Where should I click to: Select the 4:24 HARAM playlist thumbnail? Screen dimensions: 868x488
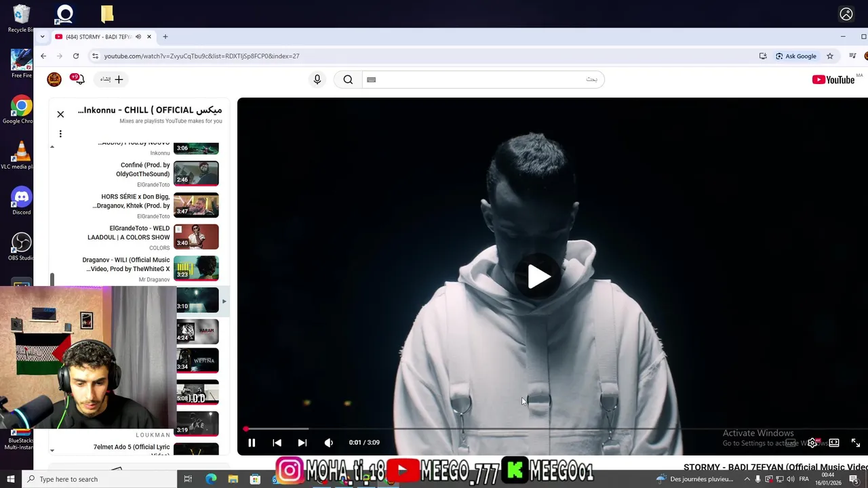click(x=197, y=331)
